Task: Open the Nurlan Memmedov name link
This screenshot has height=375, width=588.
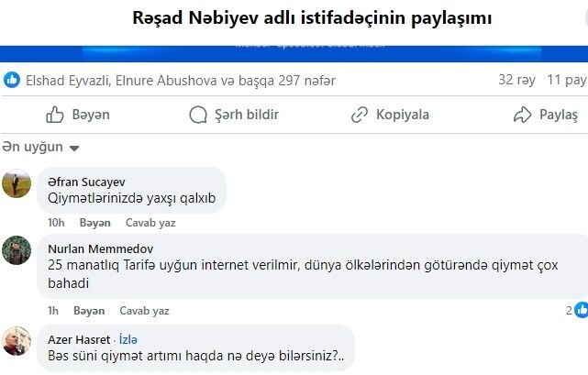Action: click(101, 248)
